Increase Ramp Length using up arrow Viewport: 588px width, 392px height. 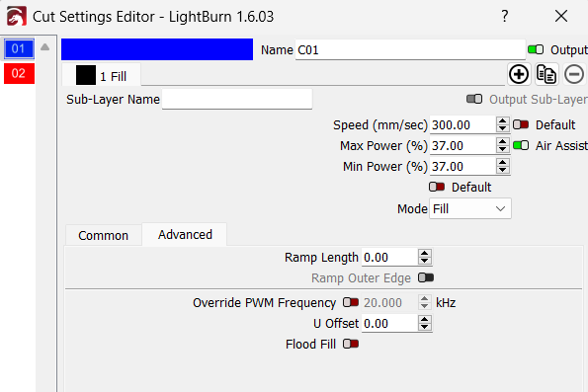[x=425, y=254]
